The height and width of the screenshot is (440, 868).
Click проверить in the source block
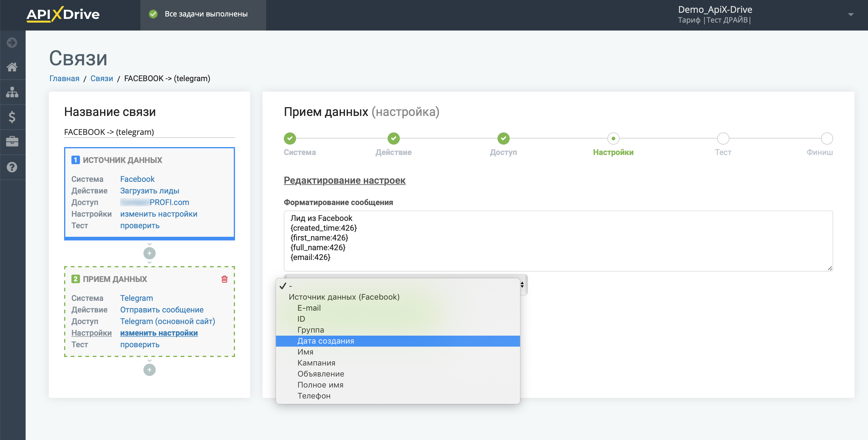(140, 225)
